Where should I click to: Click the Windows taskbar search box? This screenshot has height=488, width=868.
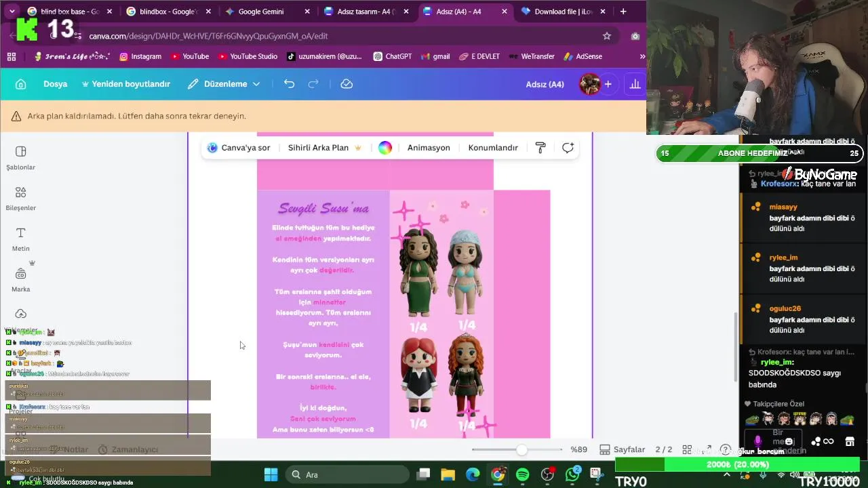click(x=346, y=474)
